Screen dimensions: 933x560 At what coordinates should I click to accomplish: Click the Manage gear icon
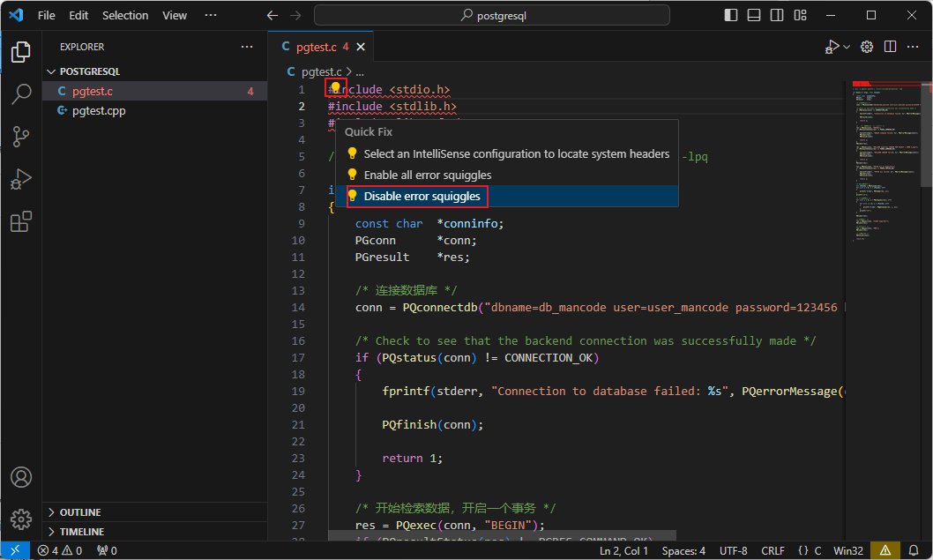[x=21, y=519]
